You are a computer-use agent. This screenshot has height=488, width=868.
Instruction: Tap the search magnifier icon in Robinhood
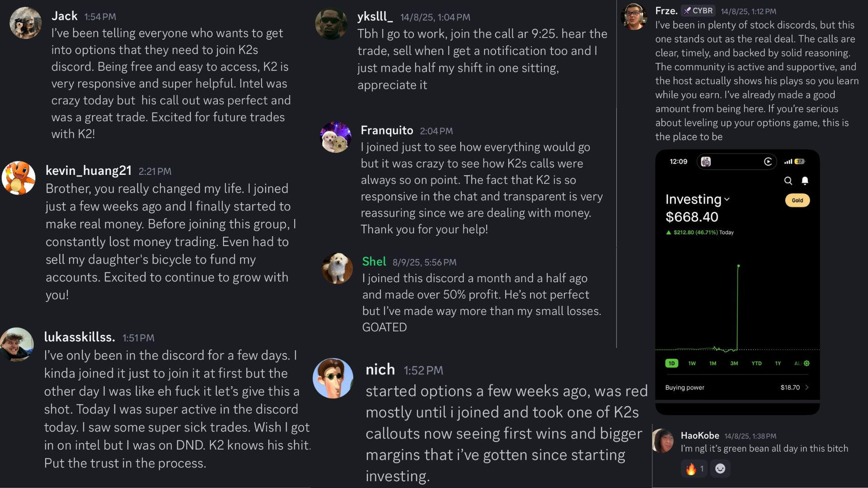point(788,181)
